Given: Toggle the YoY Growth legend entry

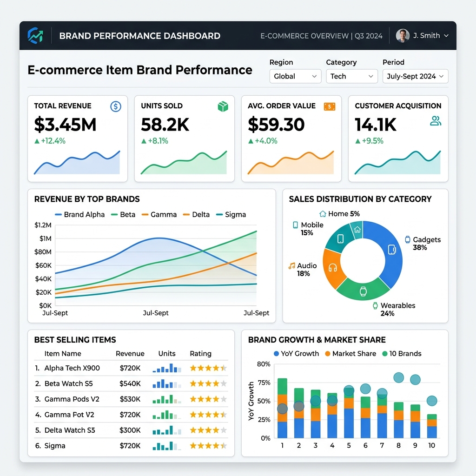Looking at the screenshot, I should (x=296, y=354).
